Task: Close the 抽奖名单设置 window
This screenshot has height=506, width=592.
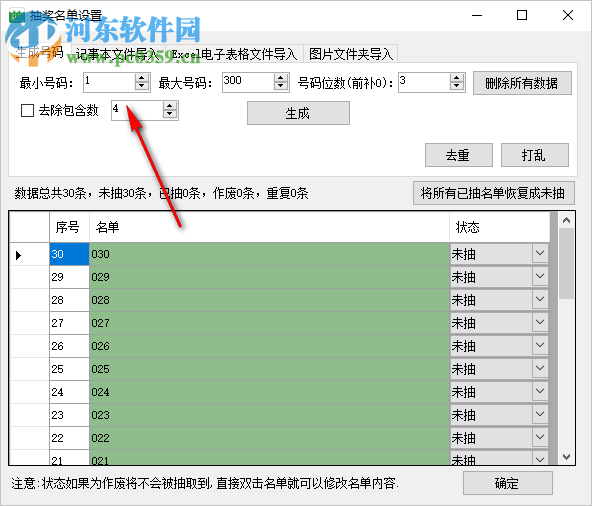Action: point(568,15)
